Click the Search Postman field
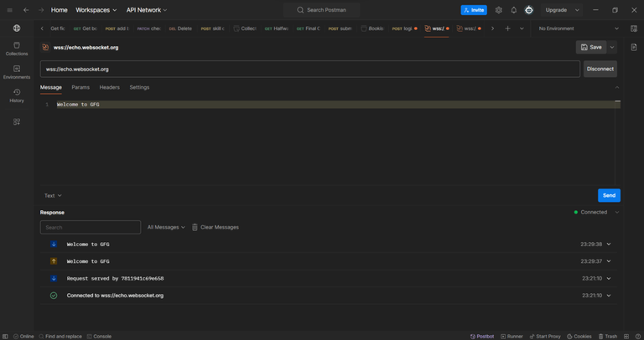Screen dimensions: 644x340 click(322, 10)
